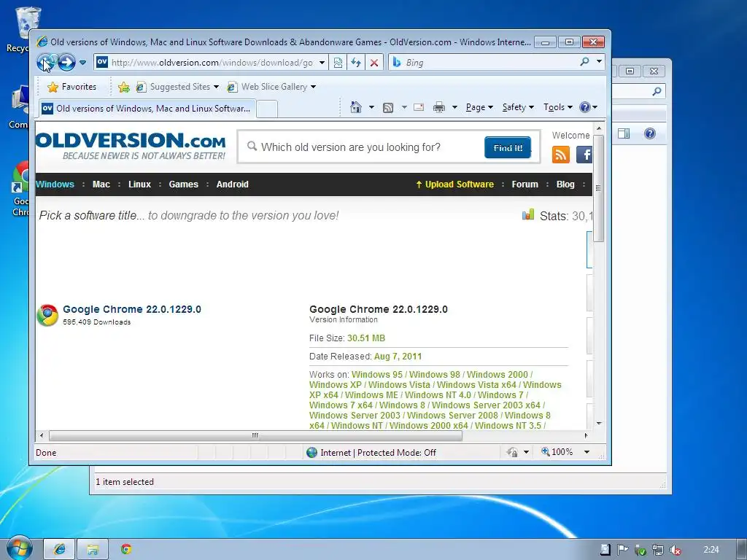The height and width of the screenshot is (560, 747).
Task: Open the orange RSS feed icon
Action: coord(561,155)
